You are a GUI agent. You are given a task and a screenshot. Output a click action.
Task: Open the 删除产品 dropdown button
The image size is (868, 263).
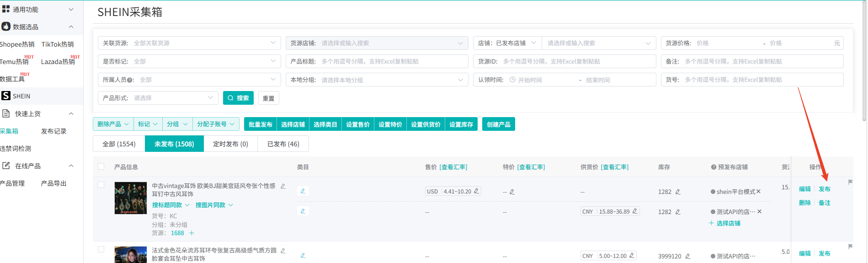pos(113,124)
